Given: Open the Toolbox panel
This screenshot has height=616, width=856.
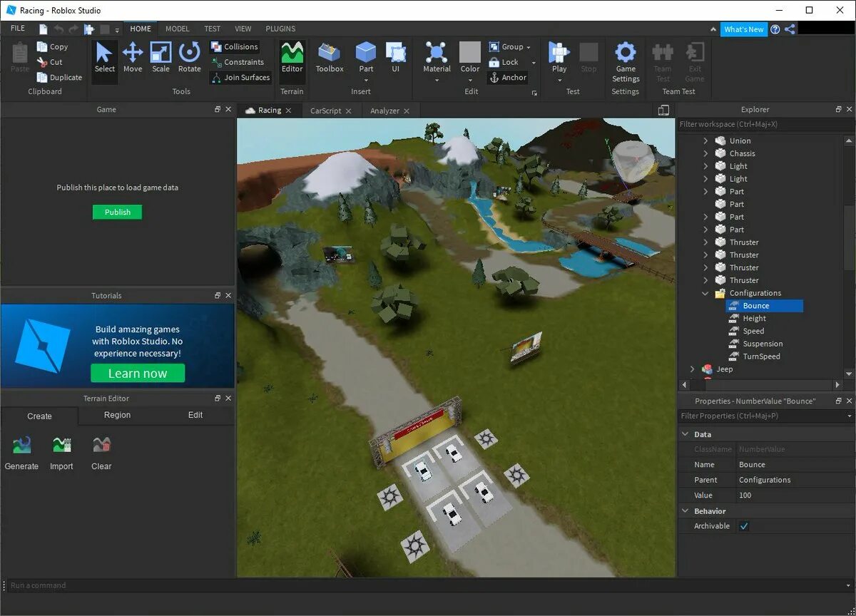Looking at the screenshot, I should 330,58.
